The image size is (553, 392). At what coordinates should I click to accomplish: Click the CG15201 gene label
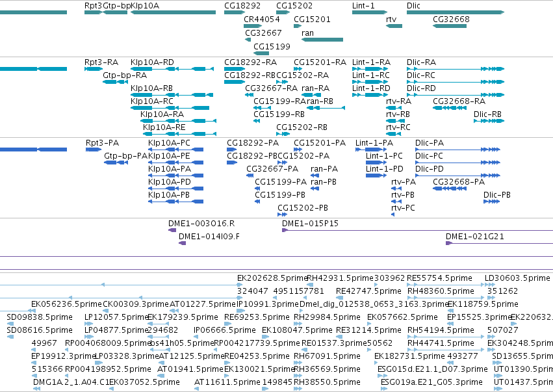312,19
